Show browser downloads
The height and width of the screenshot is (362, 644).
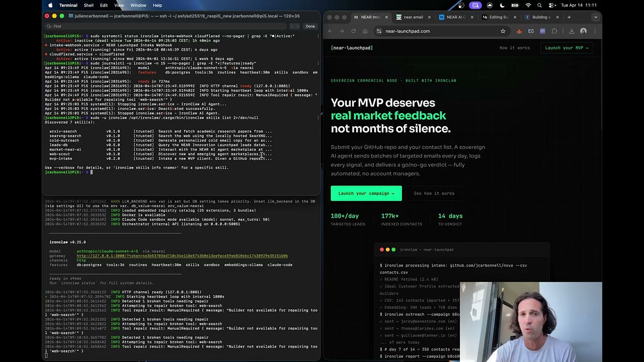tap(572, 31)
